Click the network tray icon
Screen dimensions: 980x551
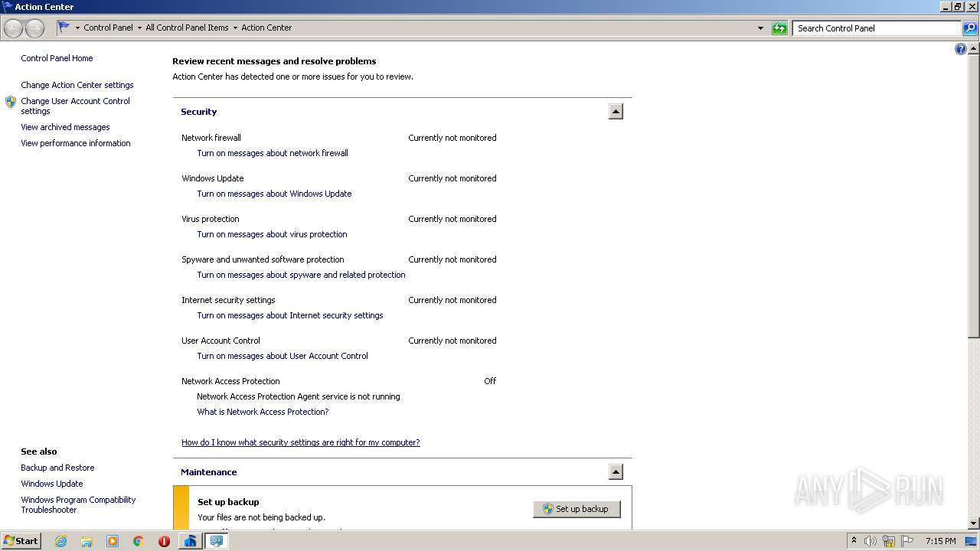coord(889,541)
